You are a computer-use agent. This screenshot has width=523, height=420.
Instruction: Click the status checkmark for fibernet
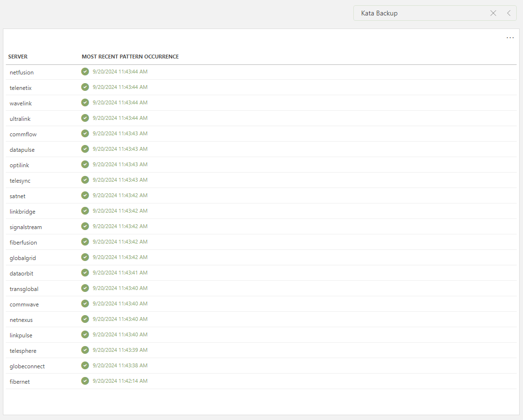pos(85,381)
